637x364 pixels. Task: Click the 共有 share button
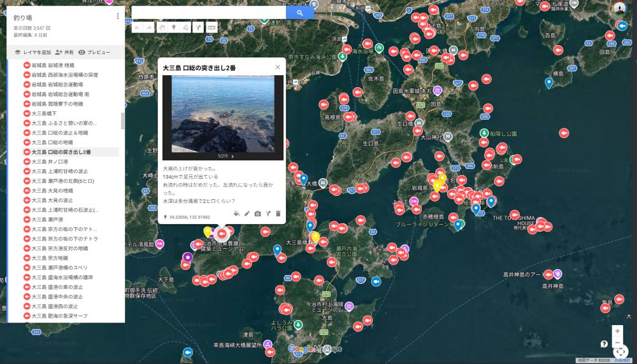[64, 52]
